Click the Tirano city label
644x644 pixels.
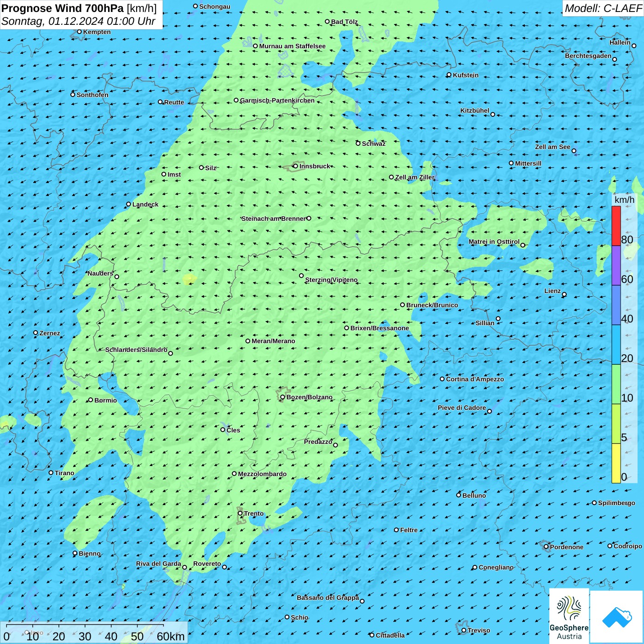point(64,473)
